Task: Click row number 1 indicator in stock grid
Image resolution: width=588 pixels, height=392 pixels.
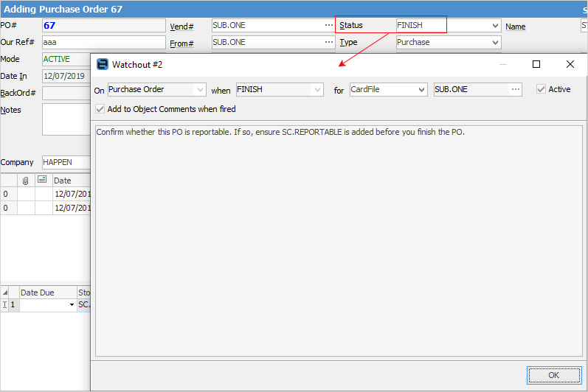Action: coord(13,305)
